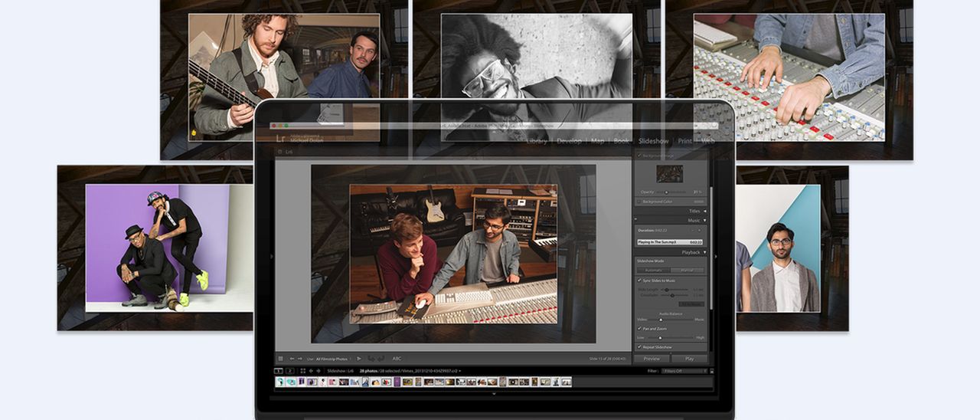This screenshot has height=420, width=980.
Task: Click the Preview button
Action: pos(652,358)
